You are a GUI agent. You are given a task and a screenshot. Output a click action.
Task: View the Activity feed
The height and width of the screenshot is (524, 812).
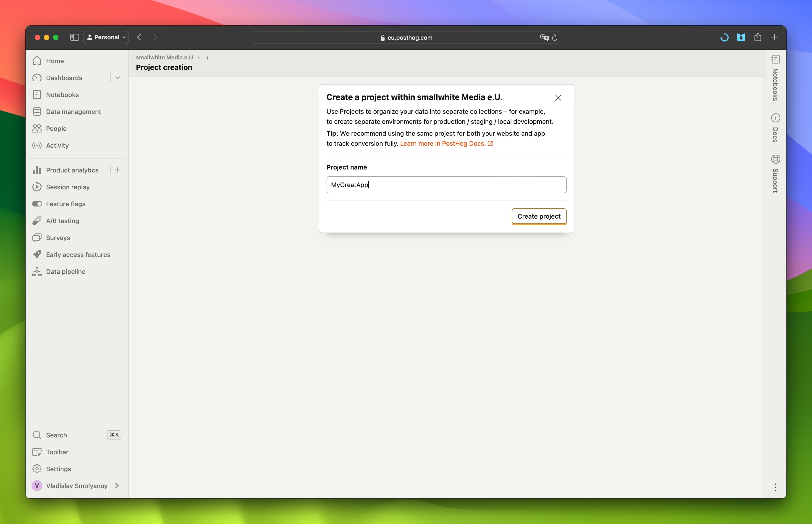click(x=77, y=145)
